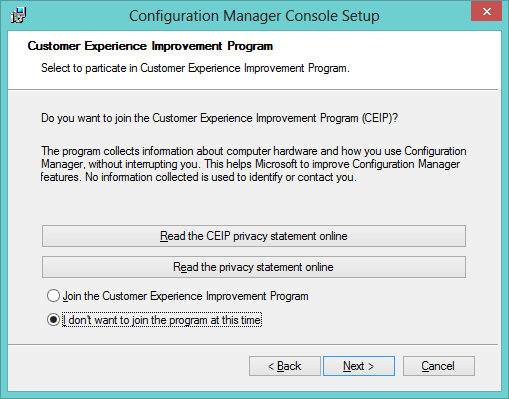Click the Select to particate subtitle text
This screenshot has width=509, height=399.
[195, 68]
